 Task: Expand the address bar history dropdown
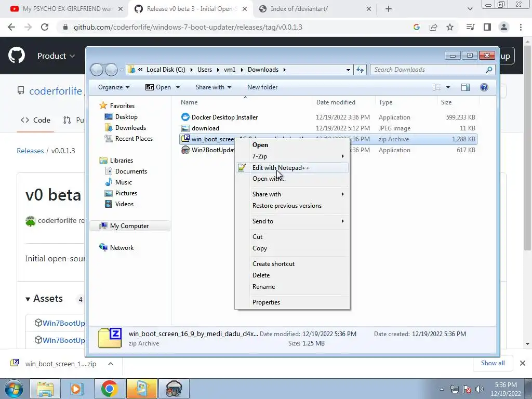pyautogui.click(x=348, y=70)
